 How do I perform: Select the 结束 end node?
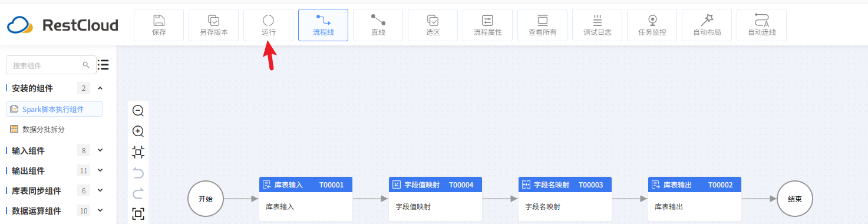click(x=794, y=199)
